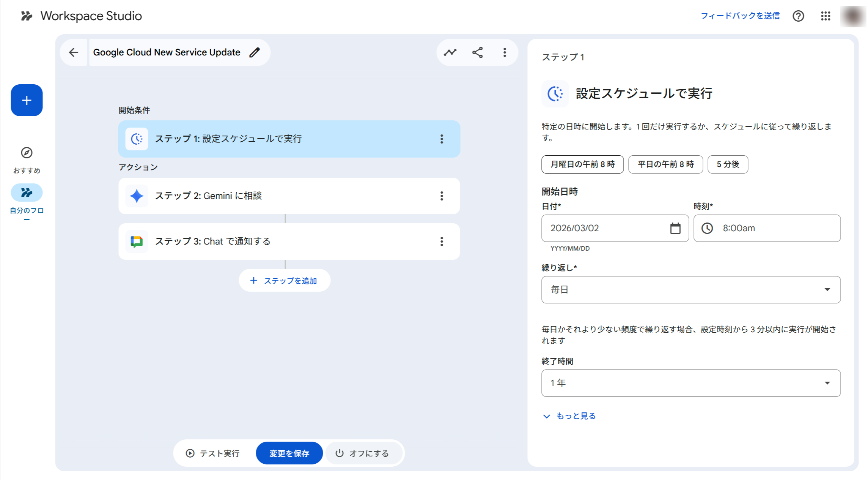This screenshot has width=868, height=480.
Task: Open flow more options menu
Action: pyautogui.click(x=505, y=52)
